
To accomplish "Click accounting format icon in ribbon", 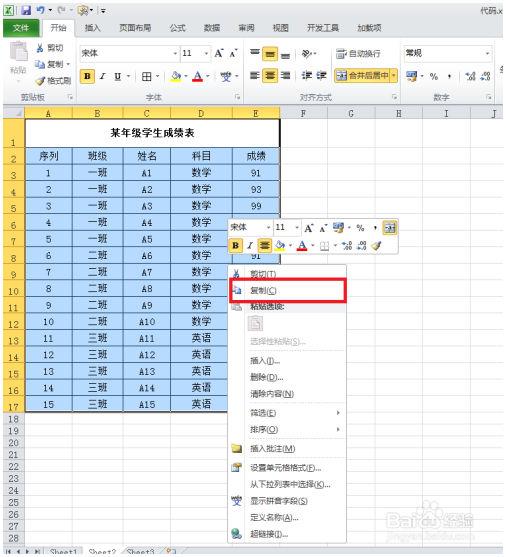I will [x=412, y=76].
